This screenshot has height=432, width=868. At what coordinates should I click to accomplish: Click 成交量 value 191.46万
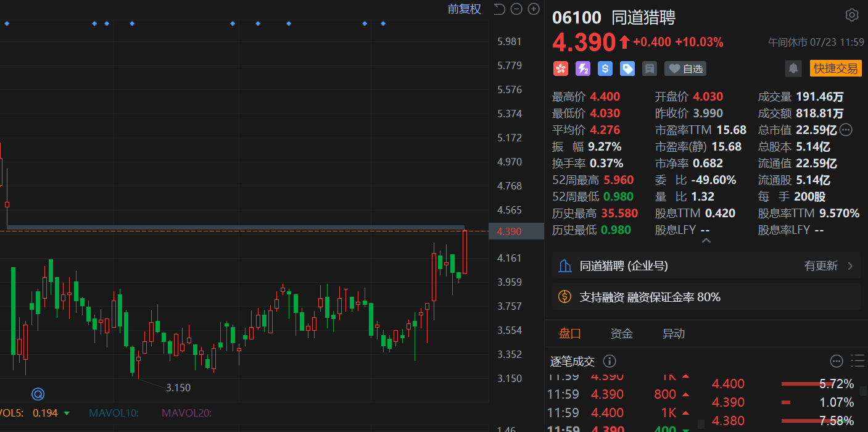point(819,96)
